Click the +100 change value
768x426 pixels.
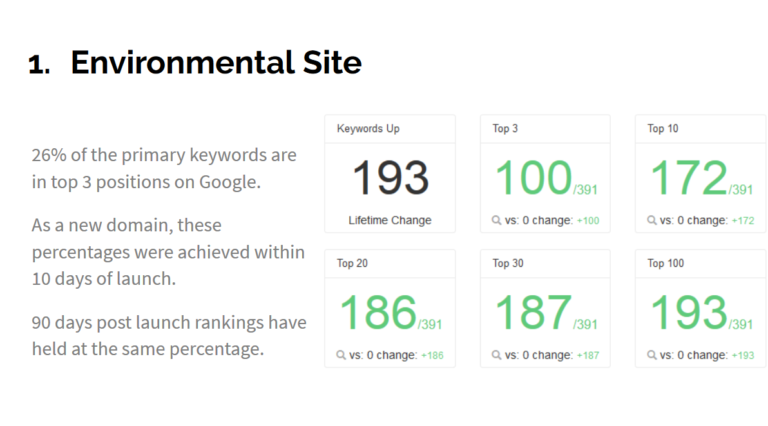pos(587,221)
